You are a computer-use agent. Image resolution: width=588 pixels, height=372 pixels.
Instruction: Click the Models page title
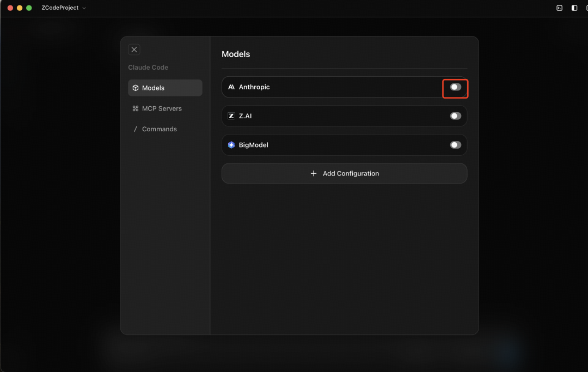click(236, 54)
